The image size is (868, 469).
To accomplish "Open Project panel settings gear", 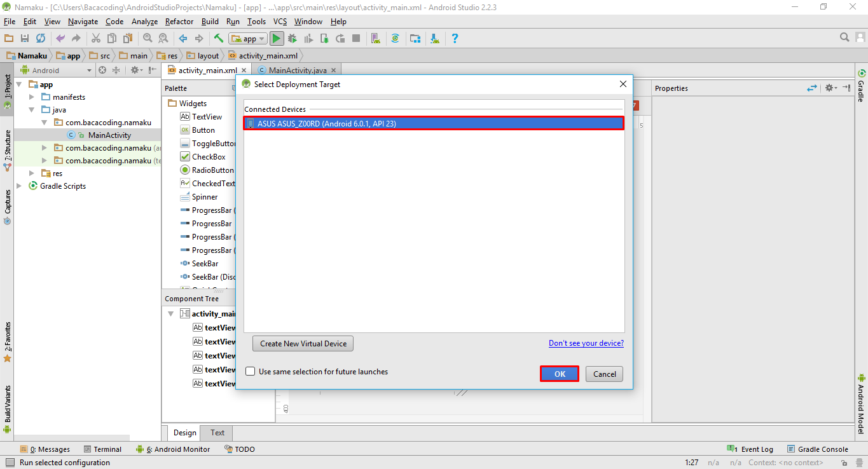I will [137, 70].
